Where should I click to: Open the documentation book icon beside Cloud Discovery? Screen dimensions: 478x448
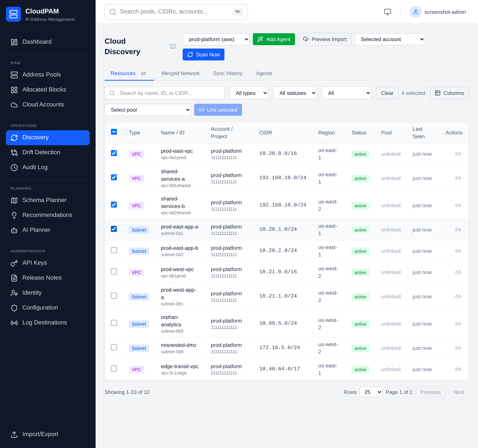coord(173,46)
